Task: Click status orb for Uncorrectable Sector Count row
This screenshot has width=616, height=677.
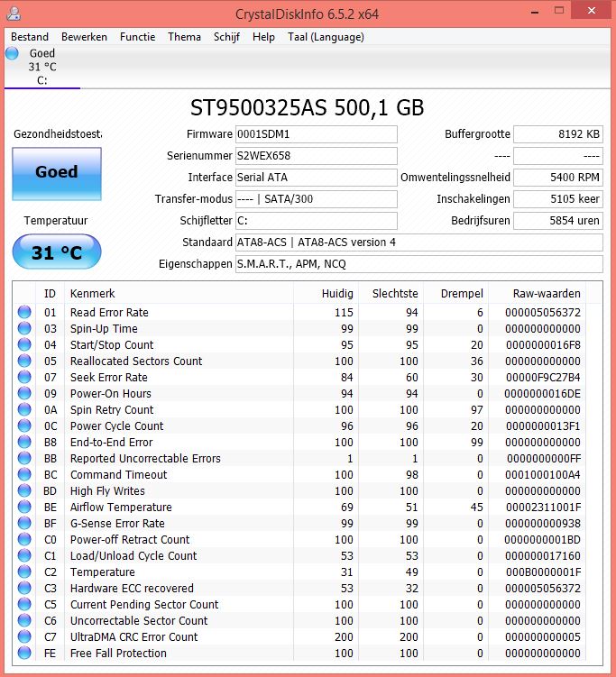Action: tap(24, 620)
